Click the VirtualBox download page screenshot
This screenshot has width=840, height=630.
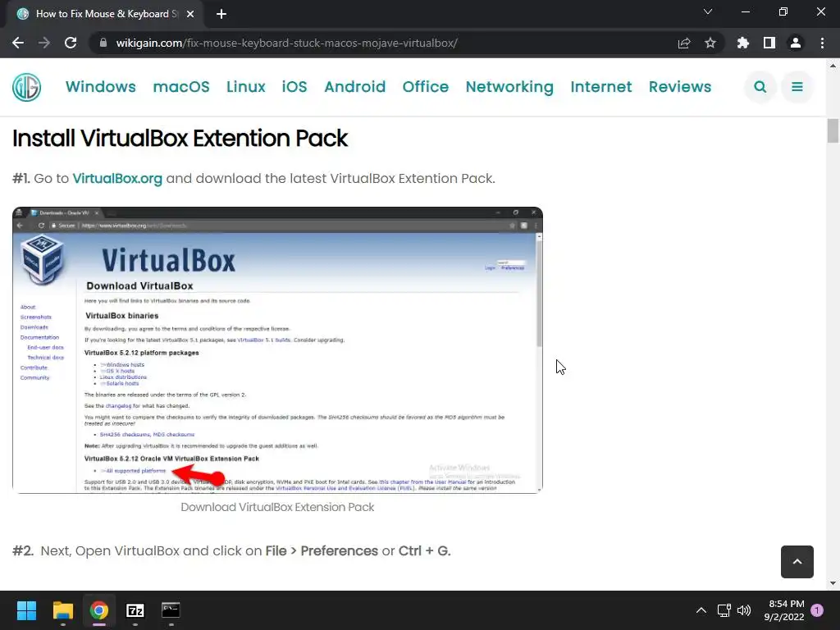point(277,349)
